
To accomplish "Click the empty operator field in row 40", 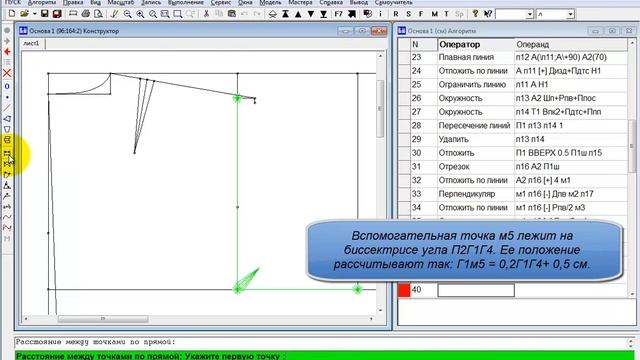I will (x=476, y=290).
